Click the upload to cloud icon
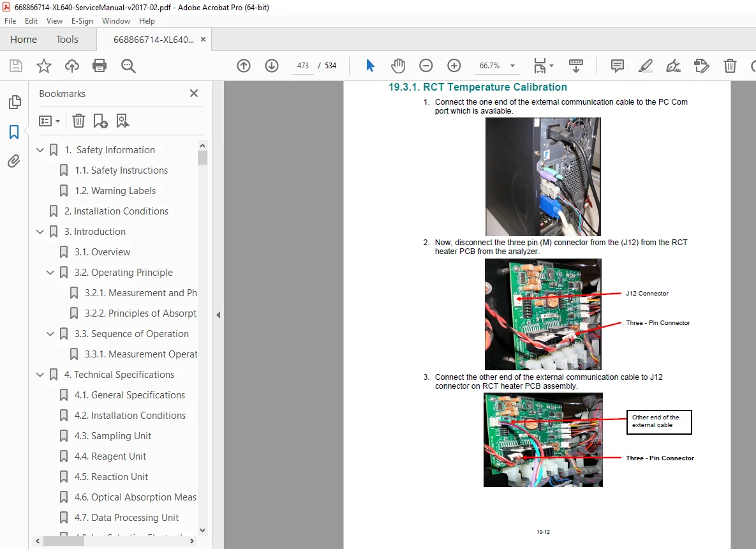Image resolution: width=756 pixels, height=549 pixels. (72, 66)
